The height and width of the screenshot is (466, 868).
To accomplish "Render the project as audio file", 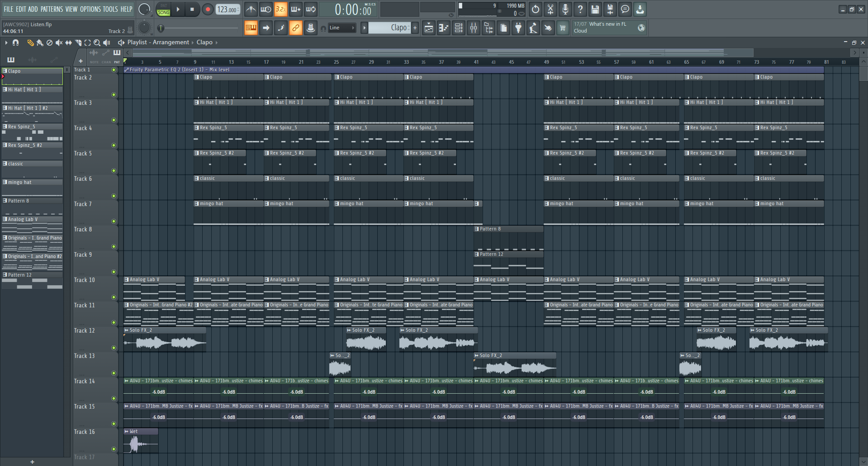I will click(610, 9).
